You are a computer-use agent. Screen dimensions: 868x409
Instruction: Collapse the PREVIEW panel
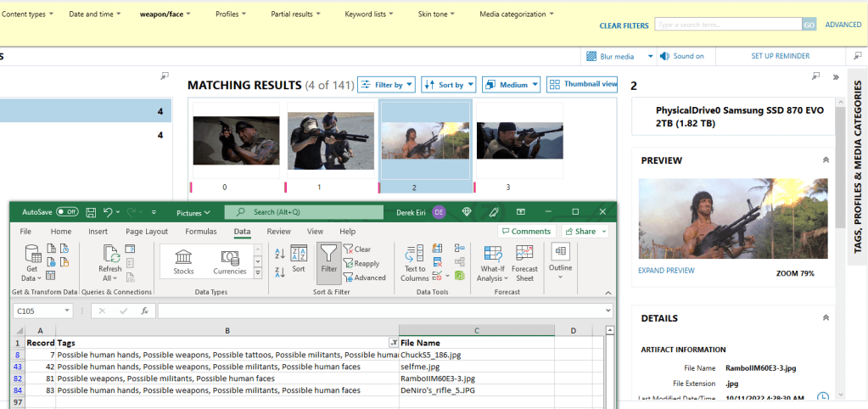point(826,160)
